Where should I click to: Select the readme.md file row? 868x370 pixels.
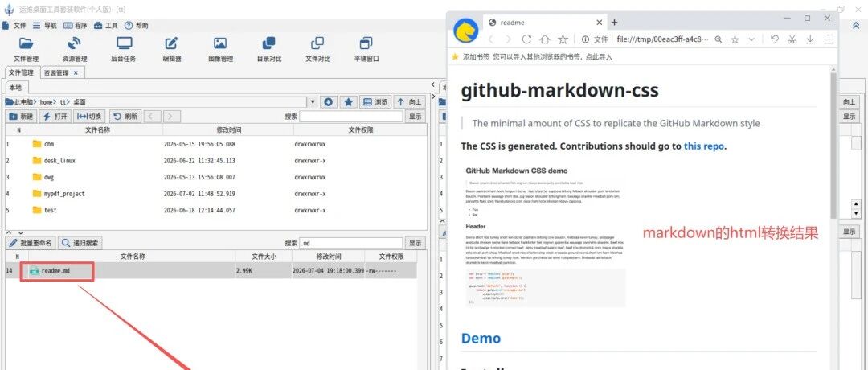(x=211, y=271)
